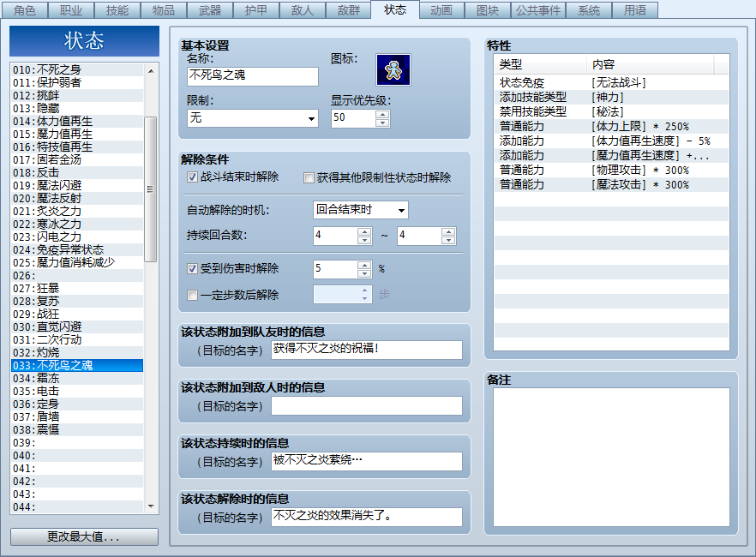
Task: Click the 名称 input field
Action: click(253, 76)
